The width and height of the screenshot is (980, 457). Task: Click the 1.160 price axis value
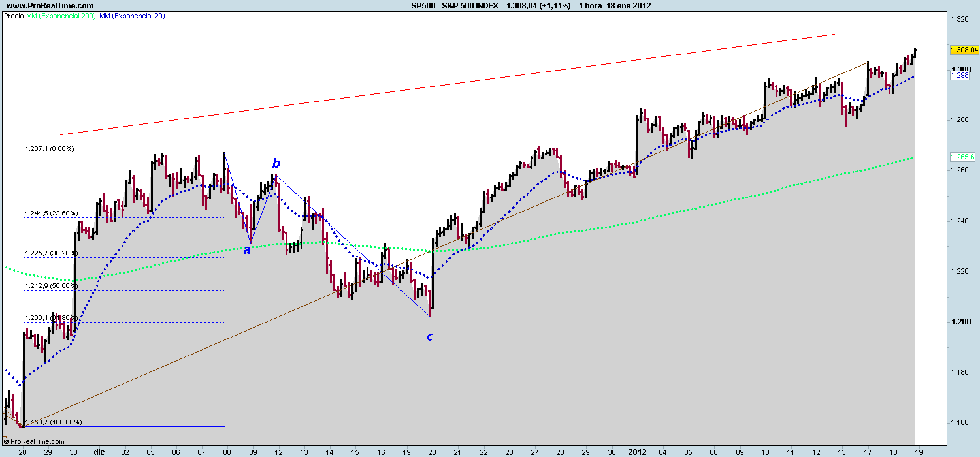click(960, 422)
